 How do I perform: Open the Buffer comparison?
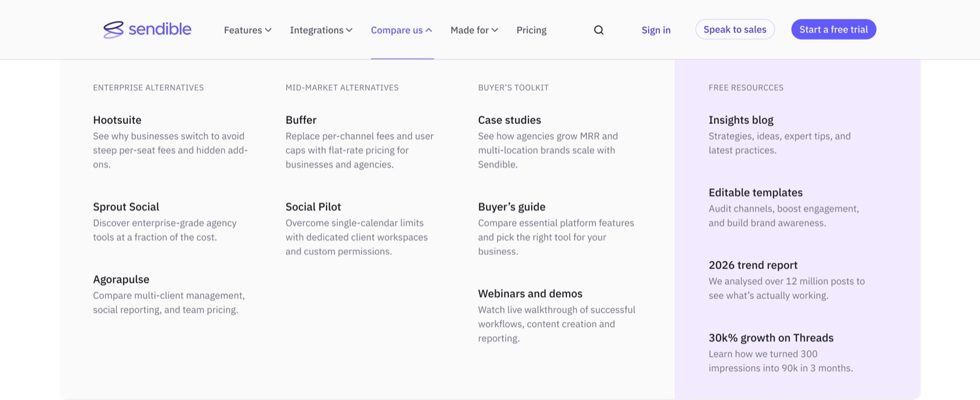(301, 120)
